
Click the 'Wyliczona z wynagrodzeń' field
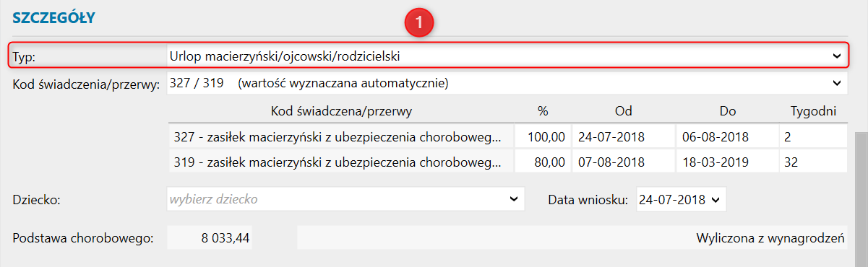tap(572, 238)
